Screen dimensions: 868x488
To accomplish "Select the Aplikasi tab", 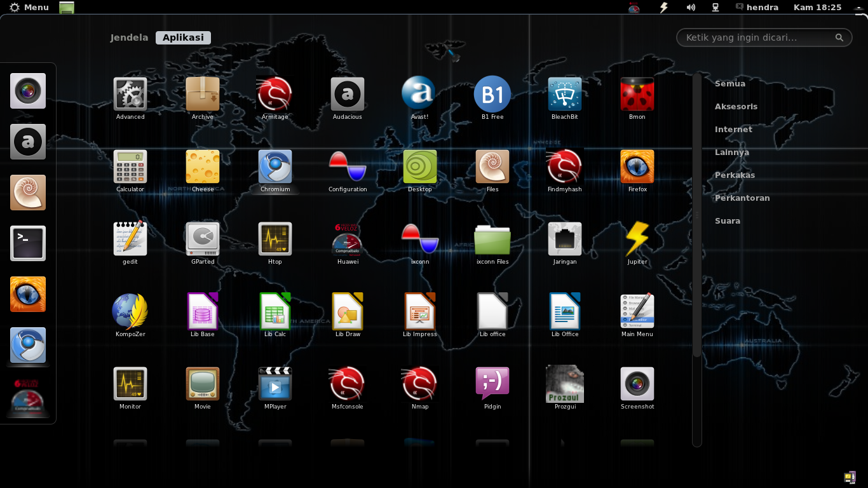I will tap(183, 37).
